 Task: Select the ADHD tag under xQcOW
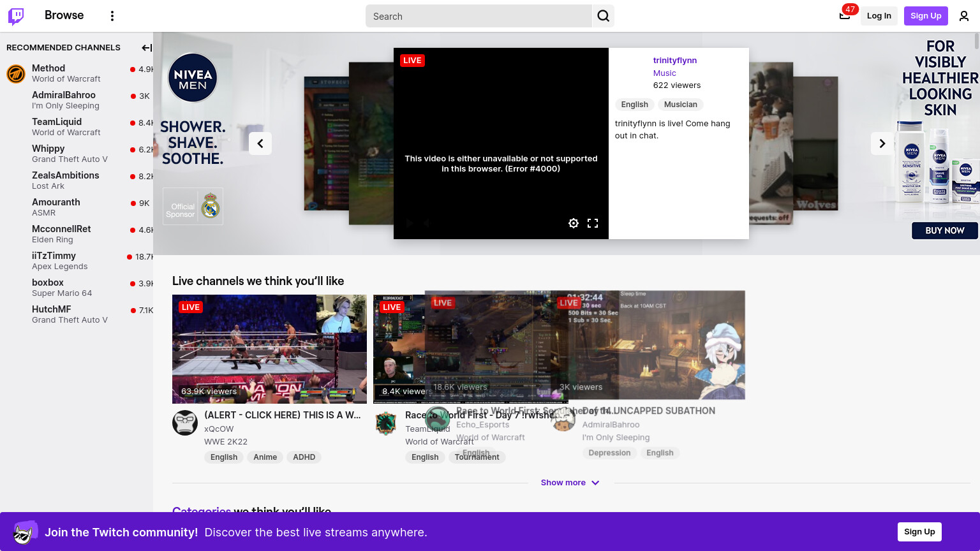pos(304,457)
